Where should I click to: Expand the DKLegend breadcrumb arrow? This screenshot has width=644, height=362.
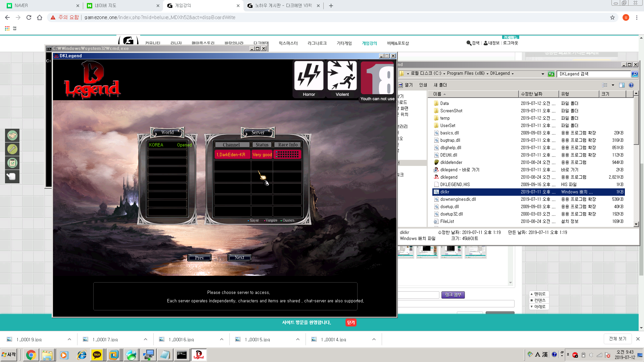[513, 73]
